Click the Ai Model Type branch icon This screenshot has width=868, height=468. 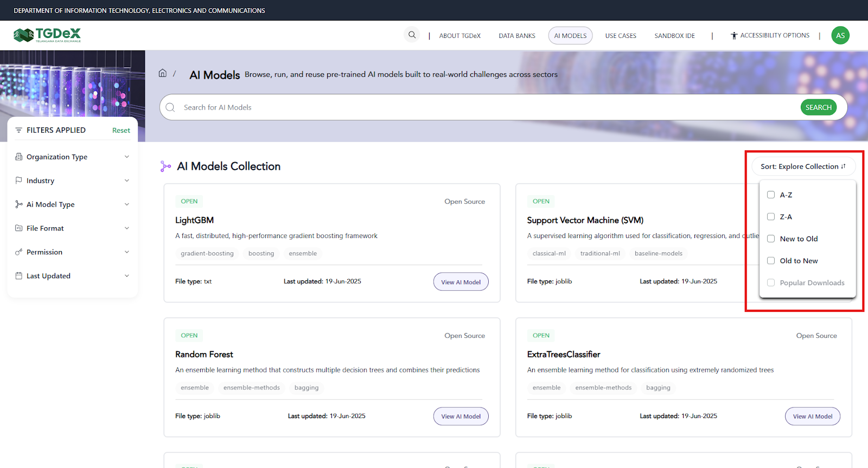[19, 204]
